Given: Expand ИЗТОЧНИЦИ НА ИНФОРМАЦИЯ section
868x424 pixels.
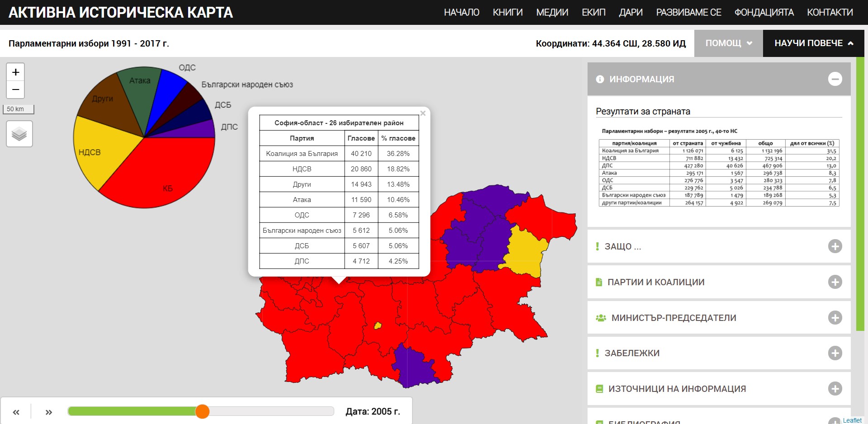Looking at the screenshot, I should click(835, 389).
